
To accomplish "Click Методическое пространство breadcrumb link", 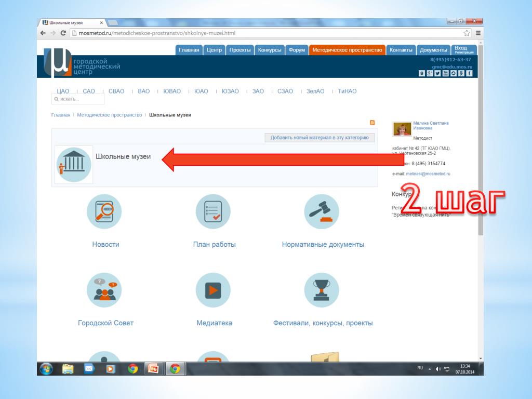I will click(109, 115).
